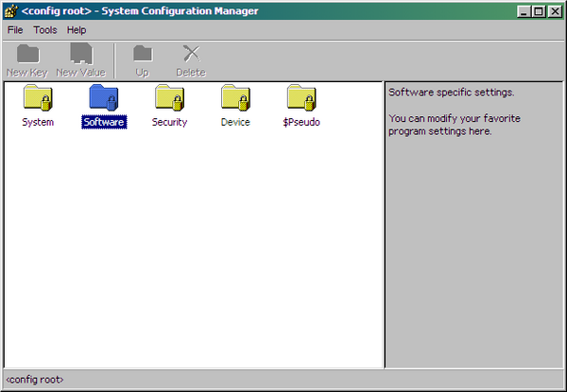Click the Delete toolbar icon
The image size is (567, 392).
point(191,60)
